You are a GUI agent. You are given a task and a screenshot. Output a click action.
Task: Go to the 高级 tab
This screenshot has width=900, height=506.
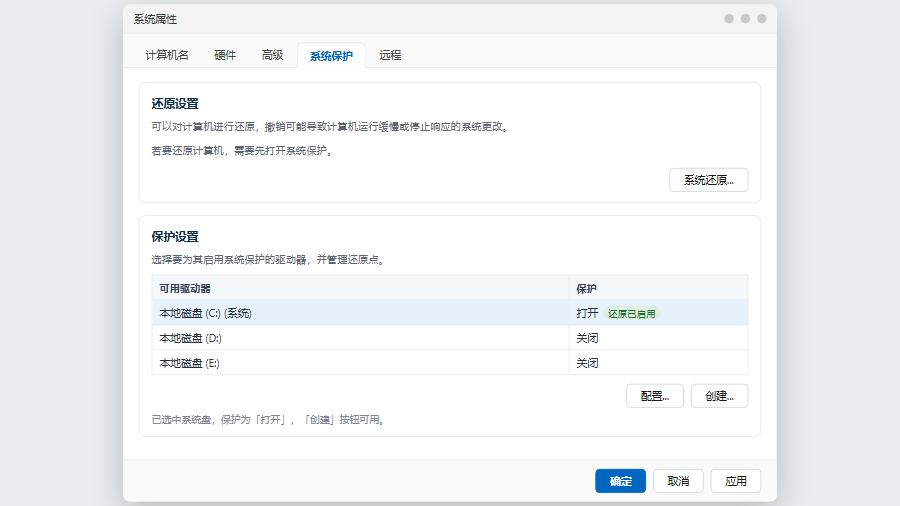(273, 55)
